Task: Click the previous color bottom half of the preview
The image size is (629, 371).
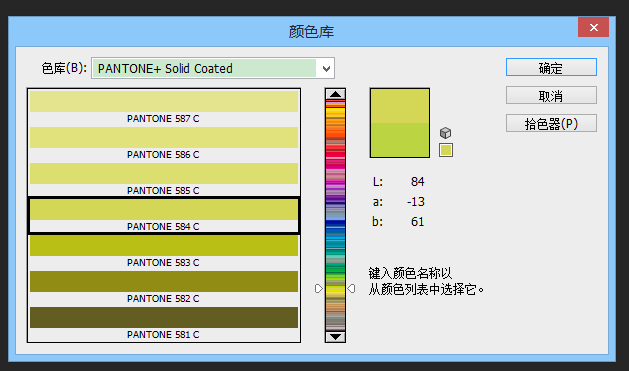Action: pos(400,140)
